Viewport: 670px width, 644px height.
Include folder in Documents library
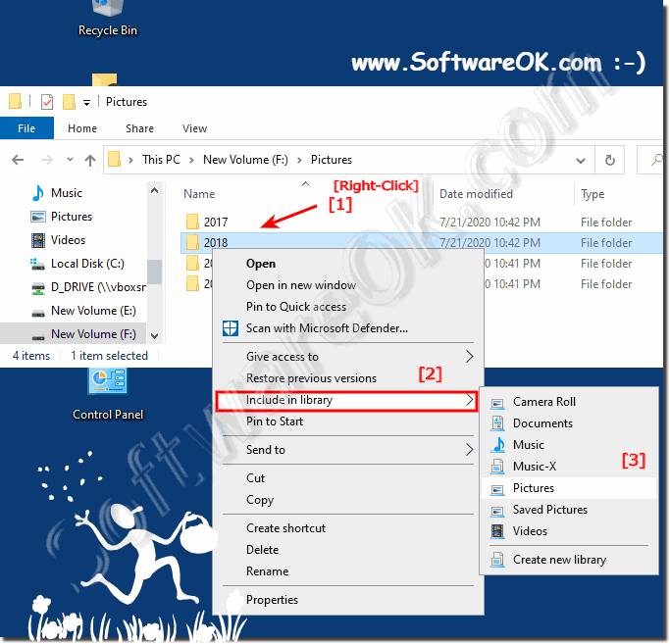point(569,423)
